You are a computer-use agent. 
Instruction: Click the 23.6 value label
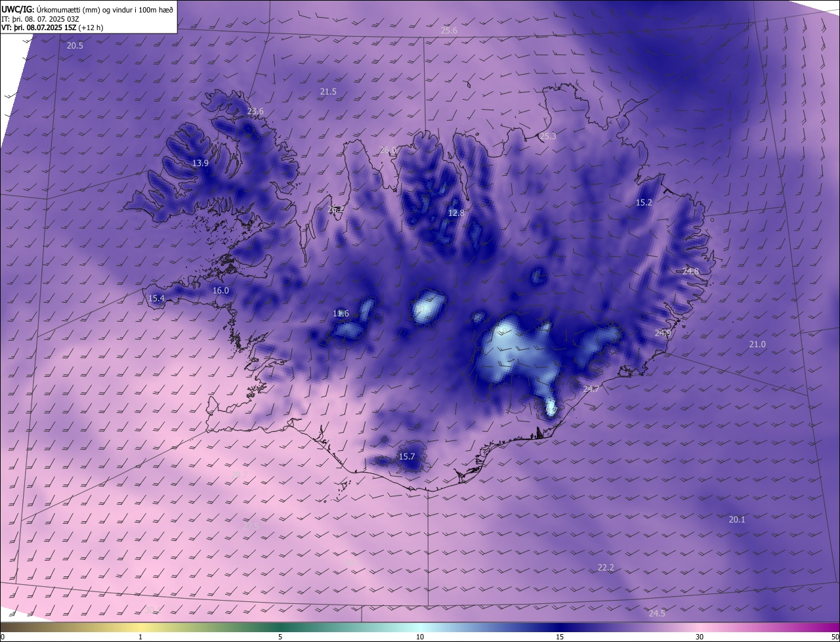[x=255, y=112]
